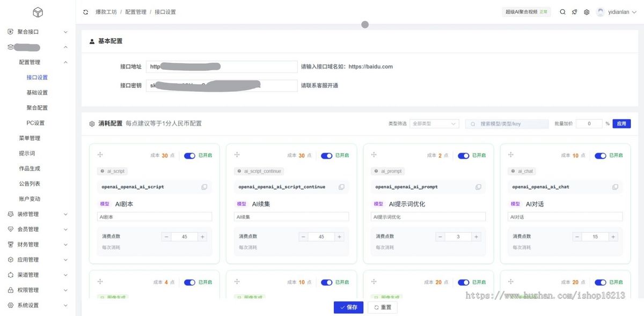Image resolution: width=644 pixels, height=316 pixels.
Task: Expand the 财务管理 sidebar menu
Action: (65, 245)
